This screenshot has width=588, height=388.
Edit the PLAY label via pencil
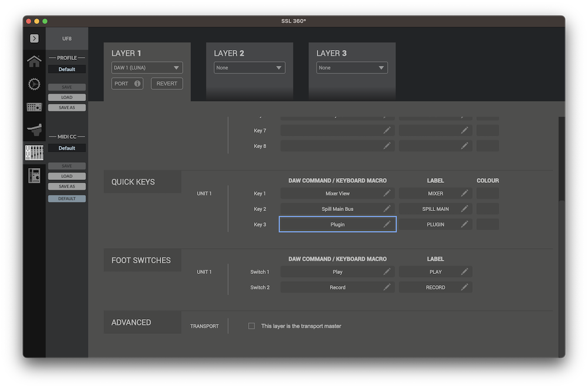(465, 272)
